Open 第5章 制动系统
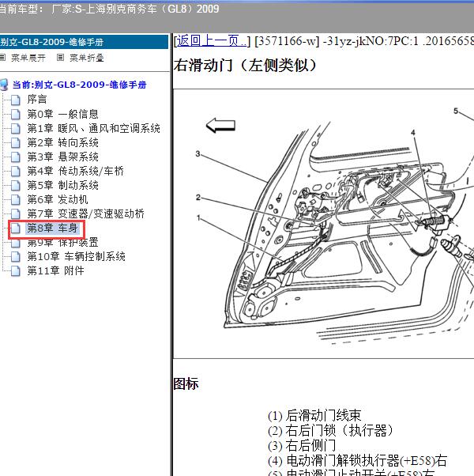The image size is (474, 476). click(x=62, y=185)
